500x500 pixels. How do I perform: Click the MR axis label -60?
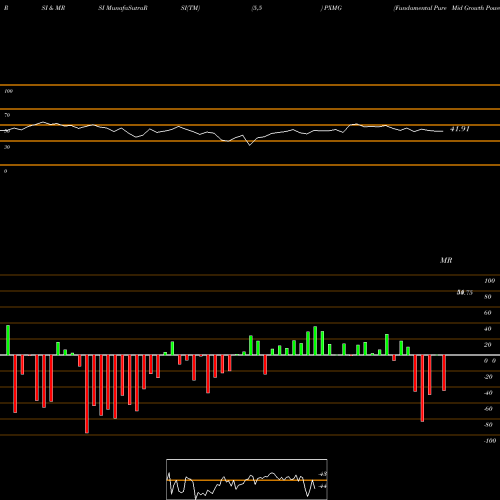coord(488,409)
